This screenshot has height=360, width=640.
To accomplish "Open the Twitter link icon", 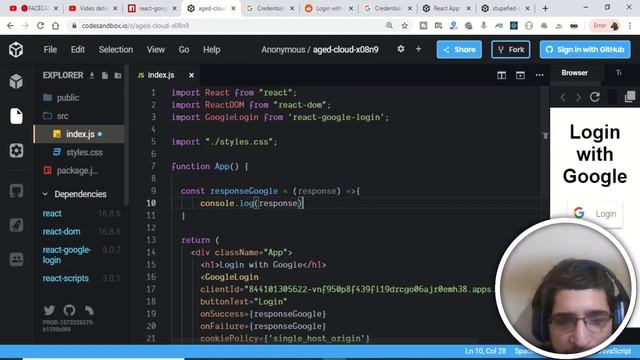I will click(x=49, y=310).
